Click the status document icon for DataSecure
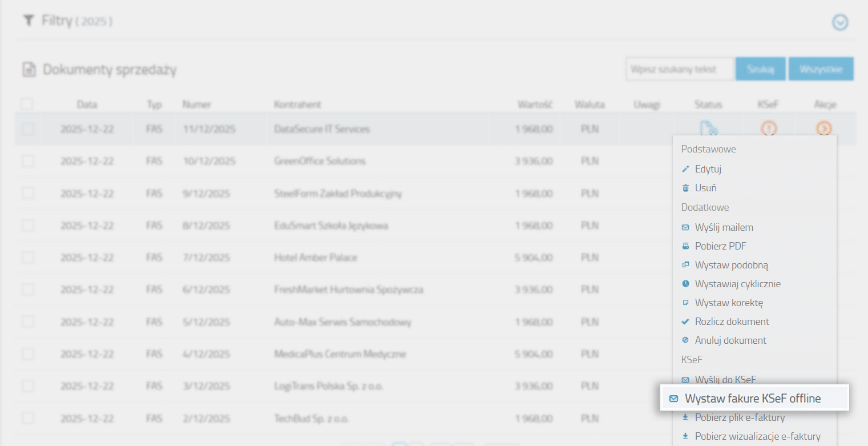 click(708, 128)
